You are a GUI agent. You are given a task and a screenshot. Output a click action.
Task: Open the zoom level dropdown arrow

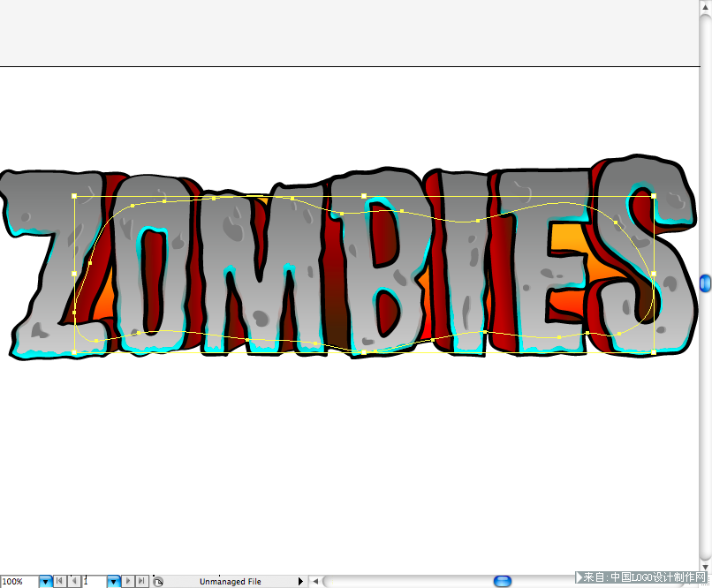click(45, 582)
